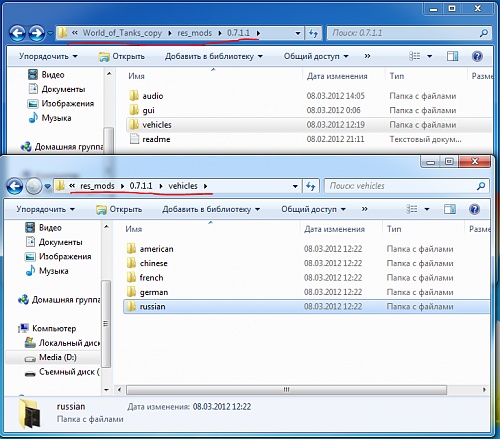Viewport: 500px width, 439px height.
Task: Open Музыка library in vehicles window
Action: pyautogui.click(x=47, y=271)
